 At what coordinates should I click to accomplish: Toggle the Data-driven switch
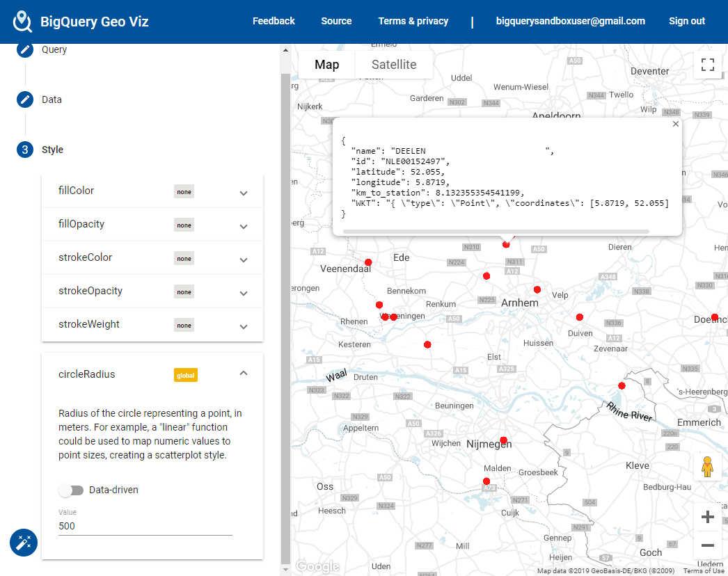point(72,490)
